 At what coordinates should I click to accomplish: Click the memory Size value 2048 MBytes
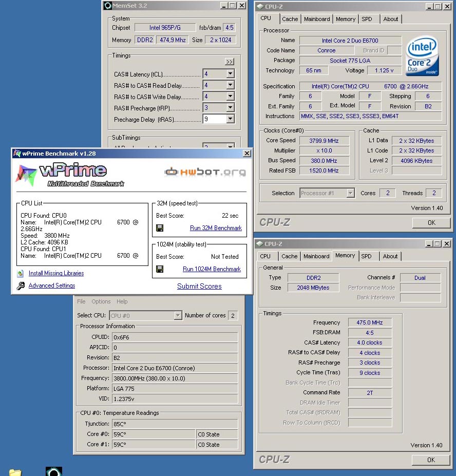(x=313, y=288)
